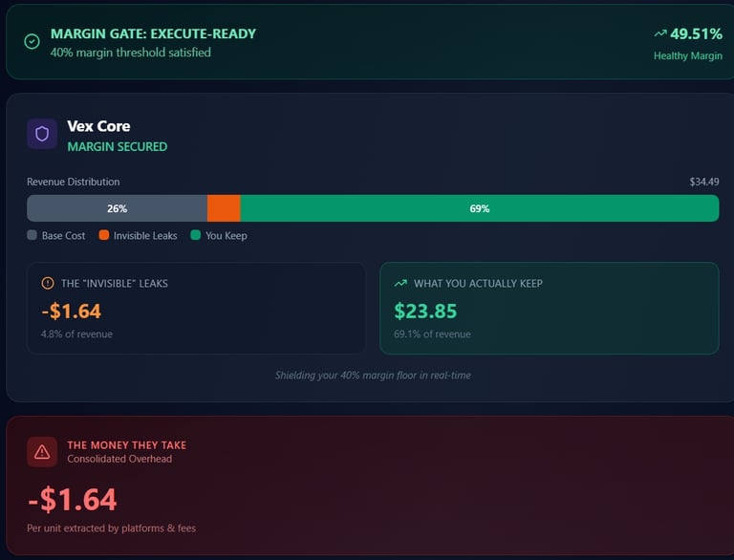The width and height of the screenshot is (734, 560).
Task: Click the 26% gray bar segment
Action: 117,208
